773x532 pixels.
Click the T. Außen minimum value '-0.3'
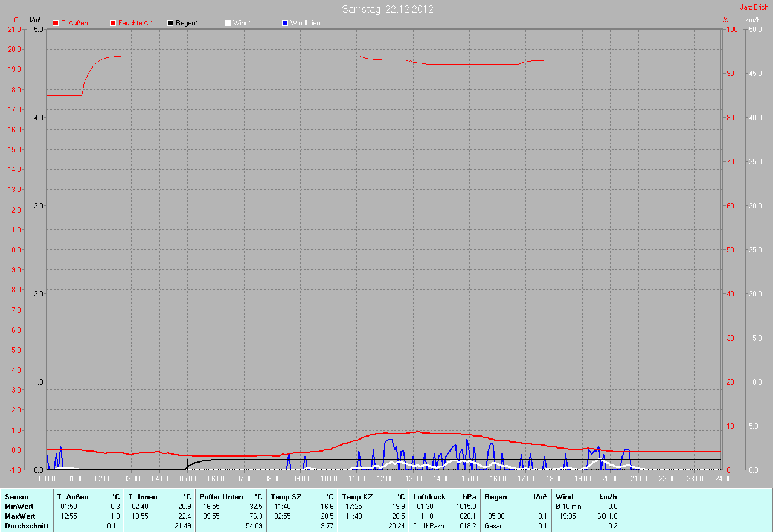point(114,507)
